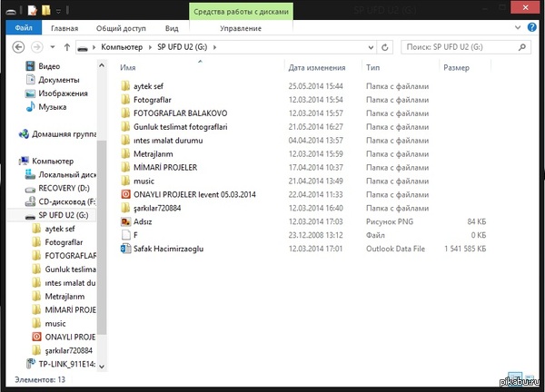Select the Средства работы с дисками contextual tab
Screen dimensions: 545x392
(242, 12)
